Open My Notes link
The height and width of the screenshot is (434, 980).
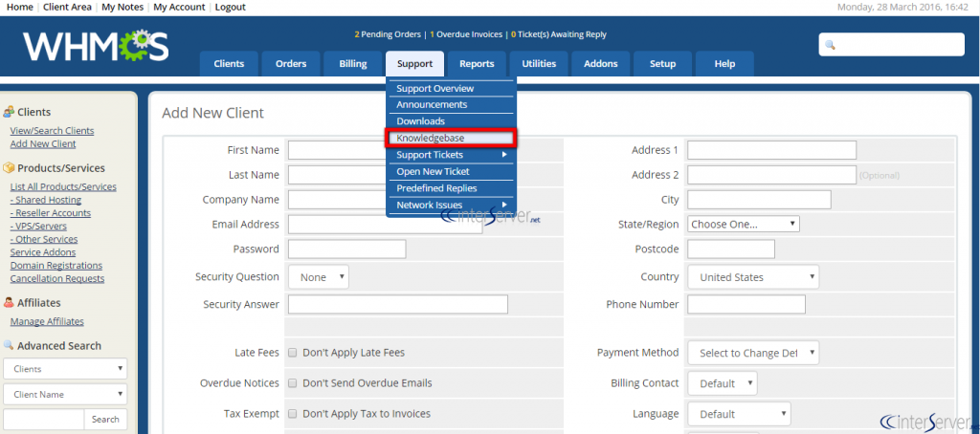[x=122, y=7]
